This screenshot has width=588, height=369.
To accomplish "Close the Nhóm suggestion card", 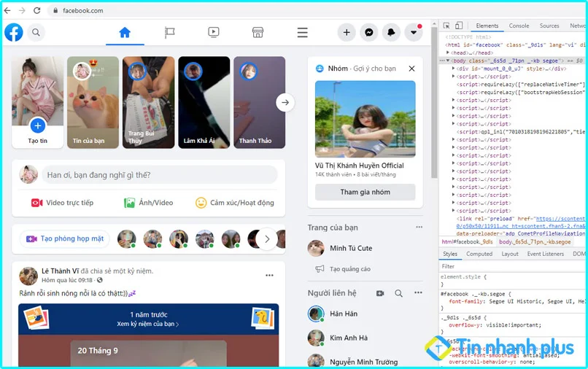I will [x=411, y=69].
